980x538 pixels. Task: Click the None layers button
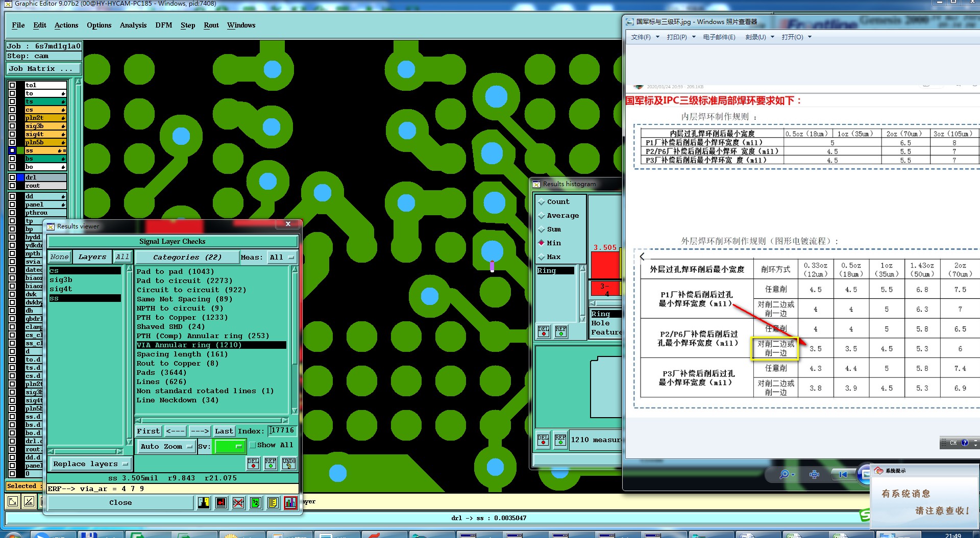tap(60, 257)
